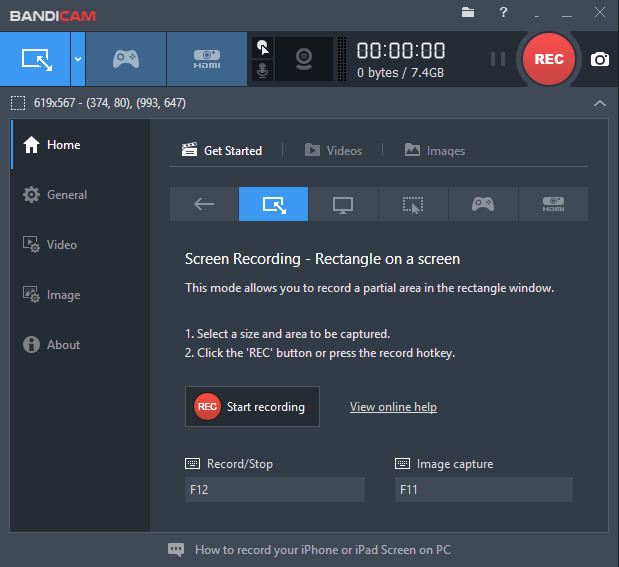The width and height of the screenshot is (619, 567).
Task: Collapse the panel with the chevron up arrow
Action: pos(600,103)
